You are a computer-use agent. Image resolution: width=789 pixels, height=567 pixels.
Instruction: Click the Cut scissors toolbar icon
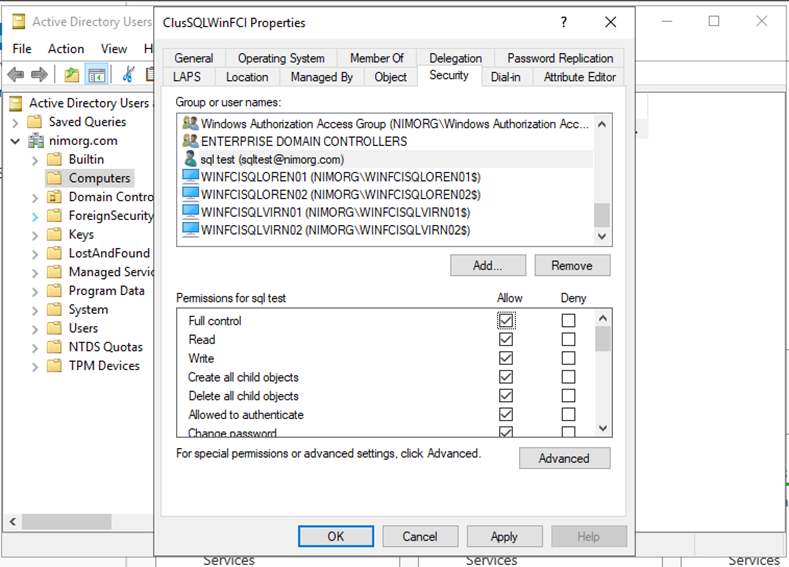click(128, 74)
